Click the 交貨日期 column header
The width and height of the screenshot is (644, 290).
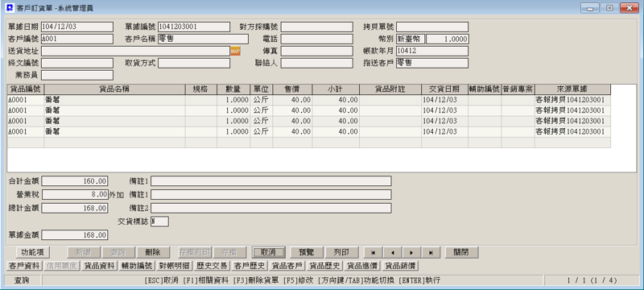point(445,89)
